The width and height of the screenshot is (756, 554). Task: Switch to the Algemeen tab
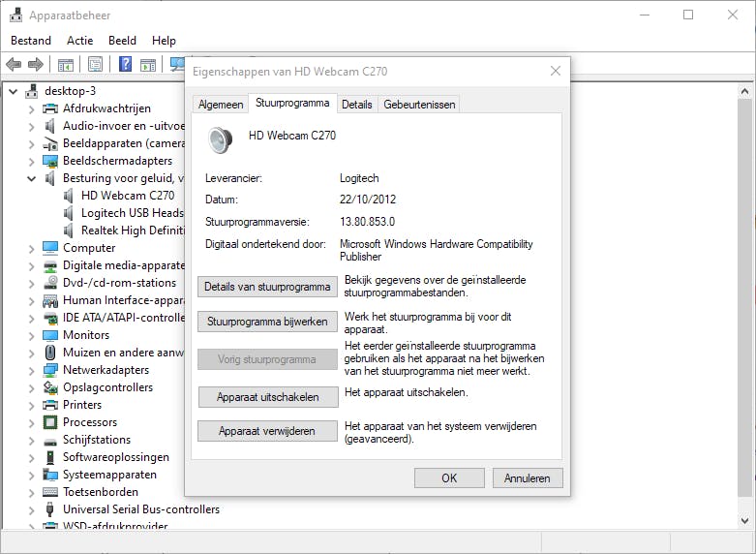coord(221,105)
